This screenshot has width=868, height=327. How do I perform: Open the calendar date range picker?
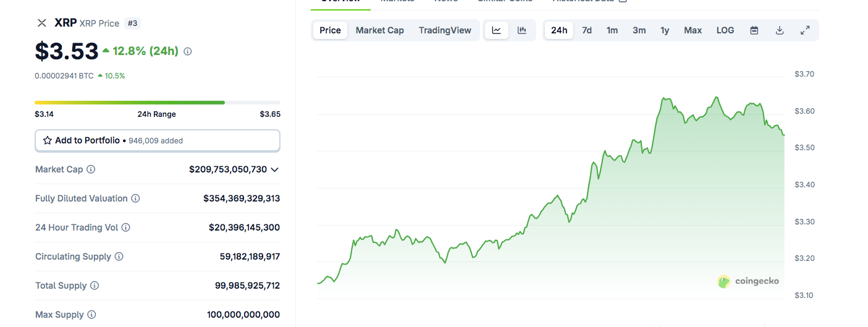754,30
